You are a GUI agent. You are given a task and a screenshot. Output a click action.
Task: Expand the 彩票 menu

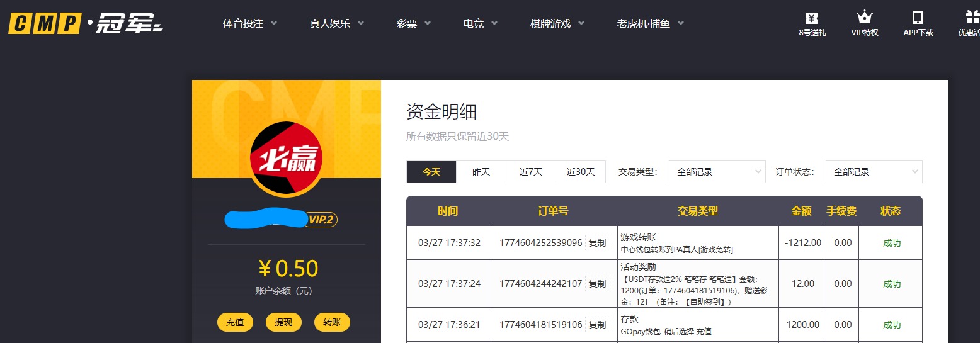(414, 24)
